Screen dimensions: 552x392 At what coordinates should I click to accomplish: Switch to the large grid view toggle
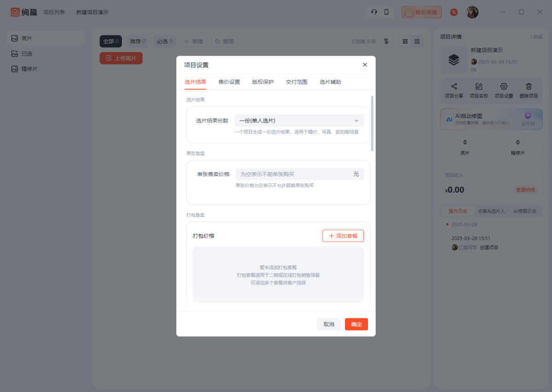click(x=405, y=41)
